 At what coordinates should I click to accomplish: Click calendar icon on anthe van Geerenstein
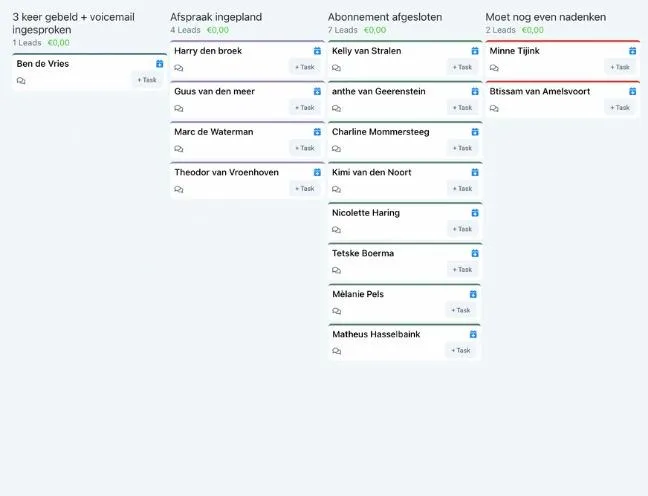475,91
